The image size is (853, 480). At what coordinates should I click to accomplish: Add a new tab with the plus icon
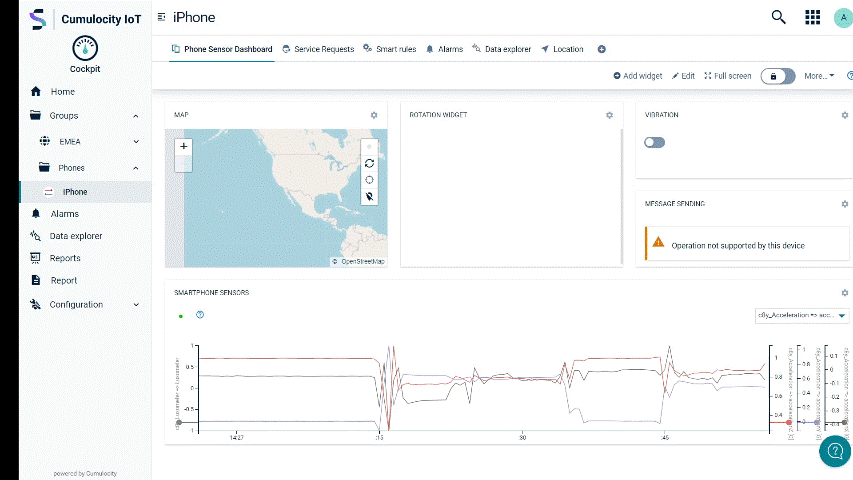click(602, 49)
